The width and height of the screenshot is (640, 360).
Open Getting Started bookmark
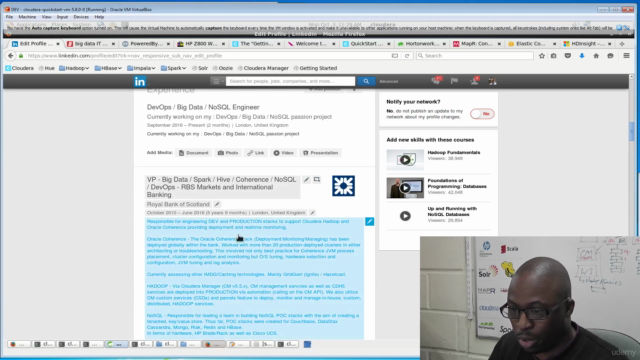(315, 68)
